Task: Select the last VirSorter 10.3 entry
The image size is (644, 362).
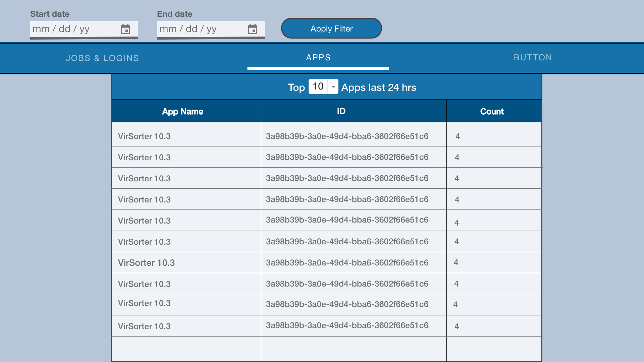Action: coord(186,326)
